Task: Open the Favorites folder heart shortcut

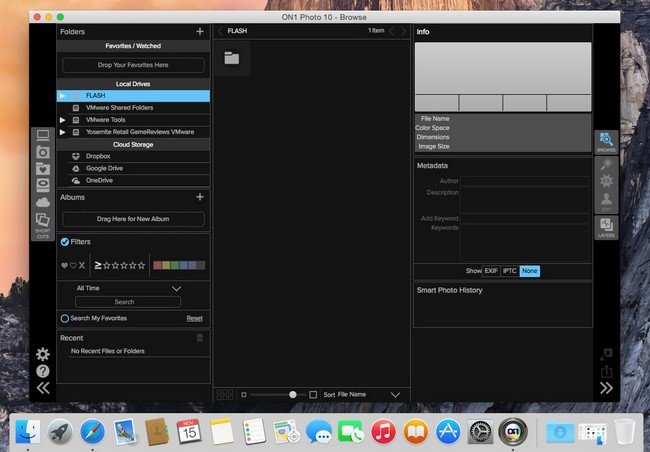Action: [x=43, y=169]
